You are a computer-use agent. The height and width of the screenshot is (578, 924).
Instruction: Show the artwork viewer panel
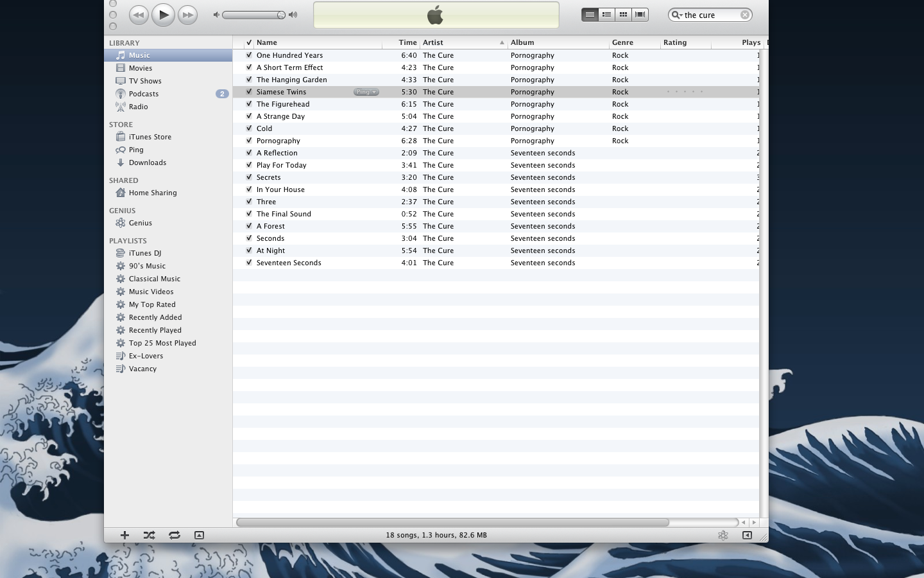199,535
